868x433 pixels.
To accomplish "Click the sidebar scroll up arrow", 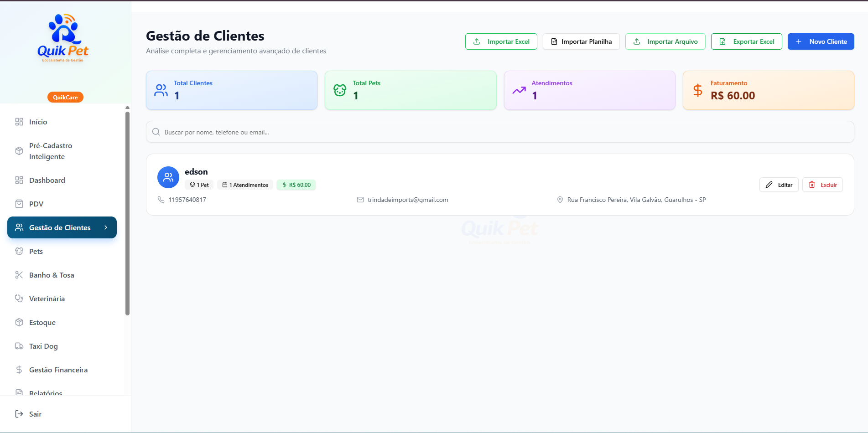I will (128, 108).
